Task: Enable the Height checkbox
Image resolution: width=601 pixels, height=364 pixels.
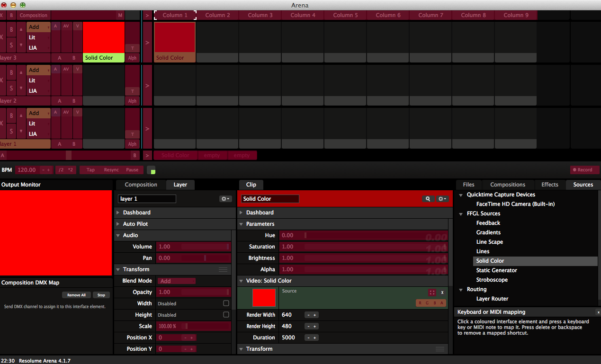Action: coord(226,315)
